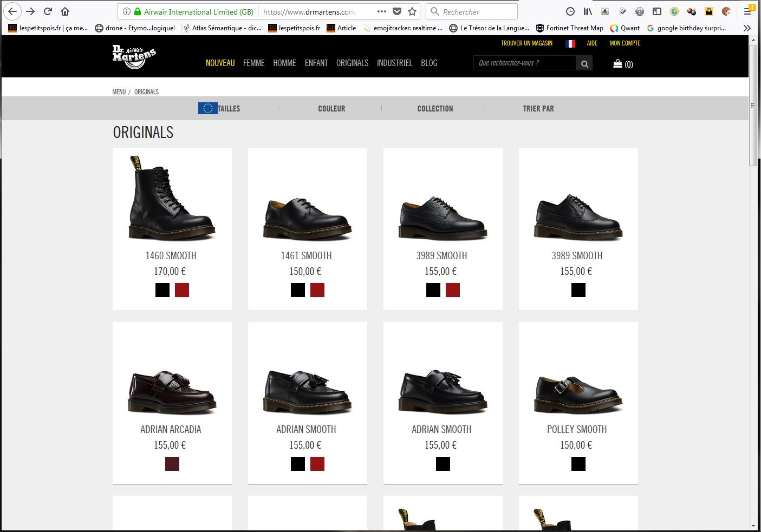Toggle the browser sidebar icon
This screenshot has height=532, width=761.
[657, 11]
